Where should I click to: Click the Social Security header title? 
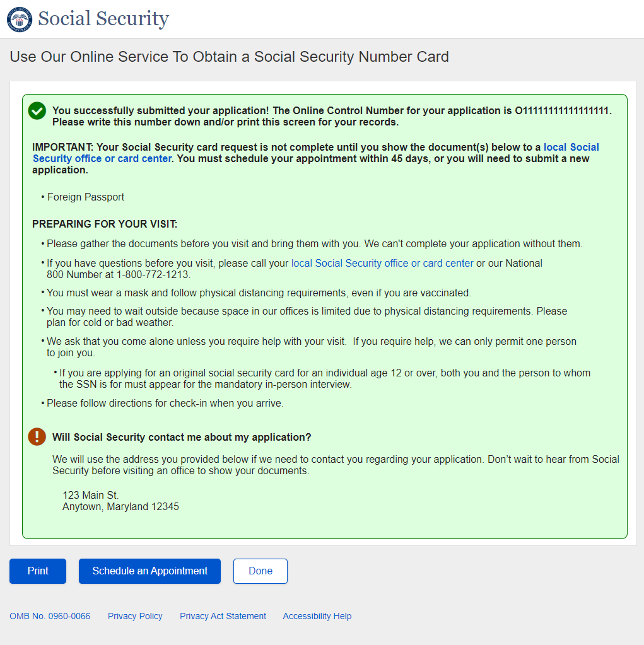[103, 19]
